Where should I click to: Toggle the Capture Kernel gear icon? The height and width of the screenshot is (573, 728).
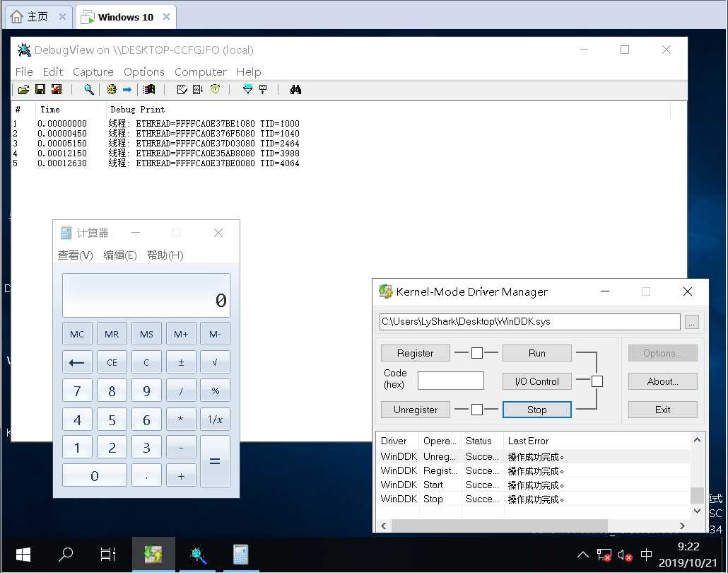[111, 90]
